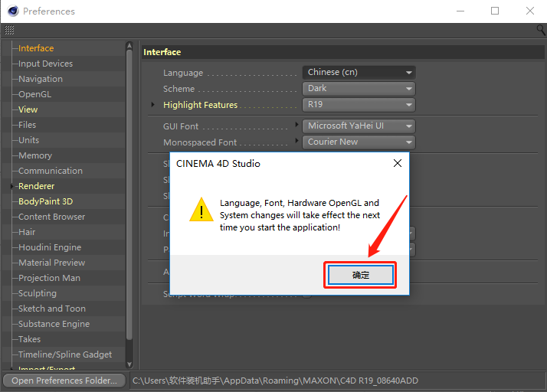Expand the Renderer tree node
Image resolution: width=547 pixels, height=392 pixels.
[11, 186]
